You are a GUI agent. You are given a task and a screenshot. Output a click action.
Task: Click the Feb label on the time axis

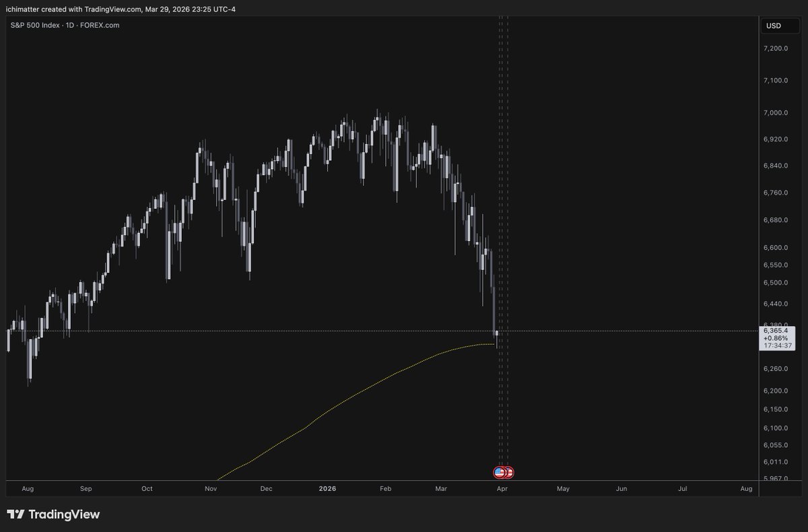point(386,488)
